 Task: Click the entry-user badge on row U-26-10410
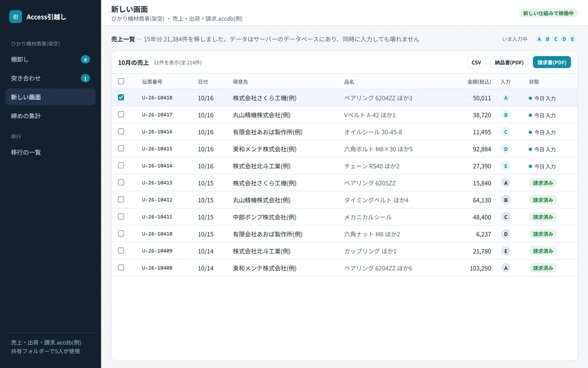(x=506, y=234)
